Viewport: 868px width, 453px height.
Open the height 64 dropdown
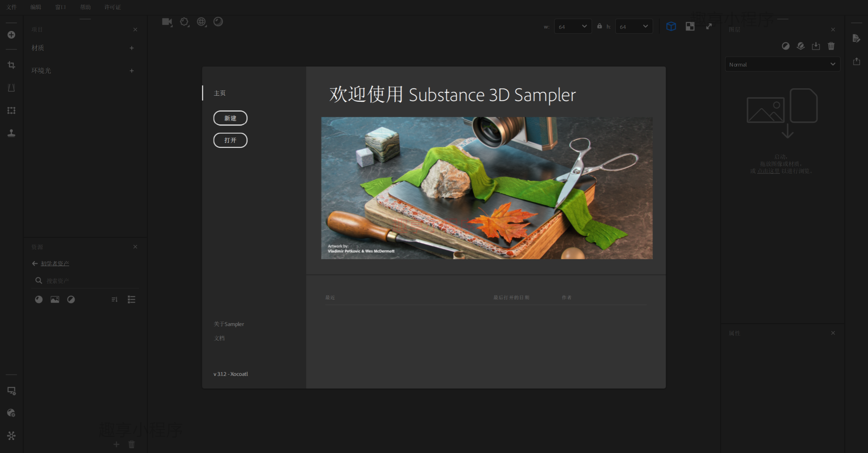tap(634, 26)
